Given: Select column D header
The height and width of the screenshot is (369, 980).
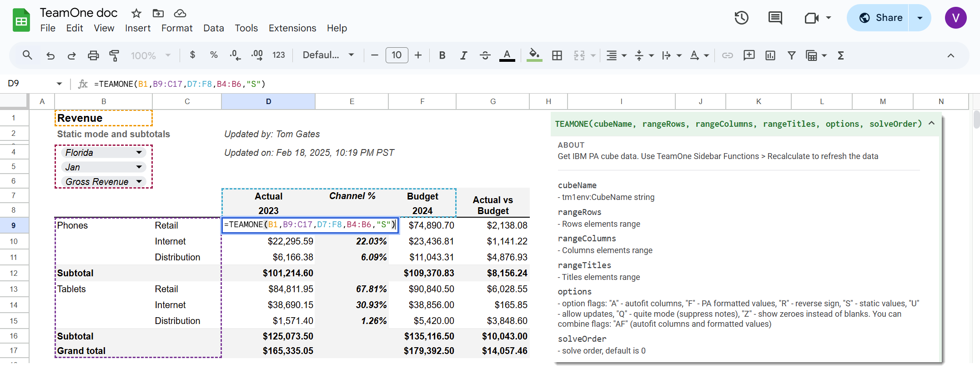Looking at the screenshot, I should pyautogui.click(x=268, y=101).
